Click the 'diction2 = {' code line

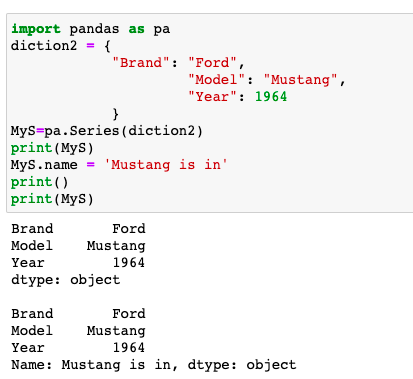coord(61,46)
